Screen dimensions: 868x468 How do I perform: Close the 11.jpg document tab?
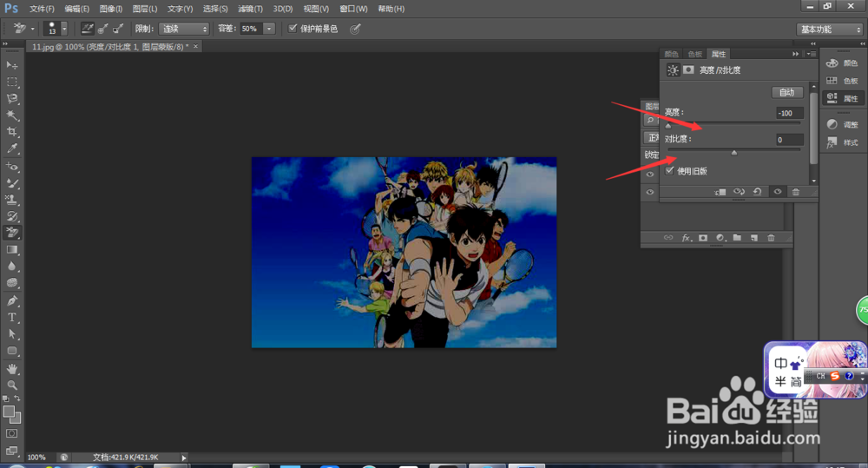[x=195, y=47]
